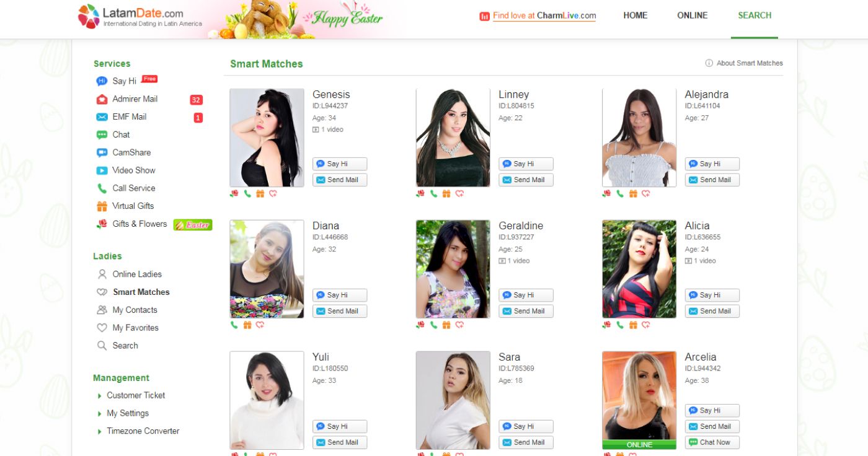
Task: Open Admirer Mail in the sidebar
Action: coord(135,99)
